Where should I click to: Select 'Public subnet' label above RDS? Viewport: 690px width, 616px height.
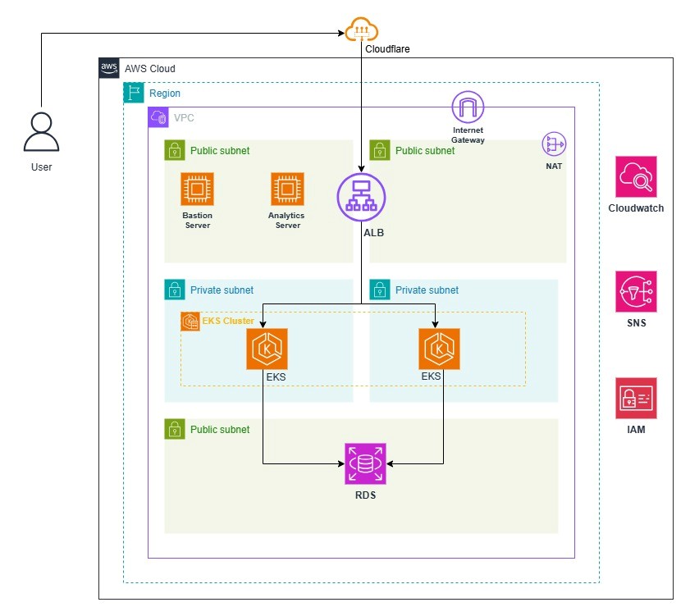pyautogui.click(x=220, y=430)
